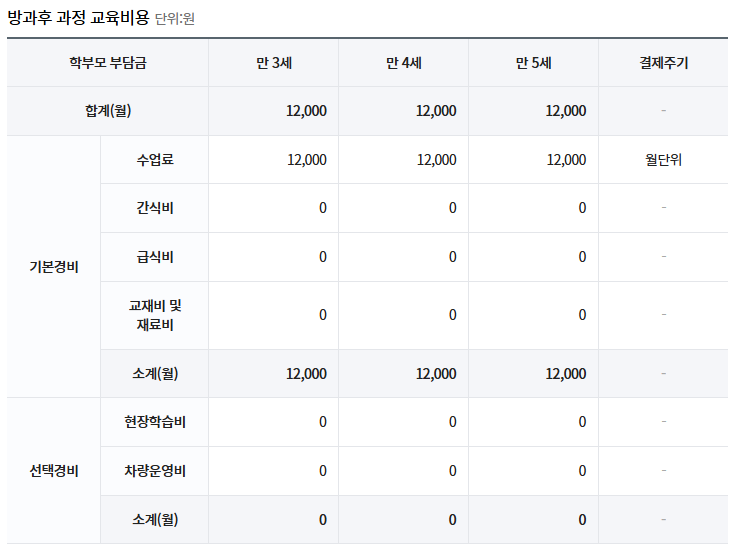This screenshot has width=737, height=550.
Task: Click the 수업료 row label
Action: pos(155,160)
